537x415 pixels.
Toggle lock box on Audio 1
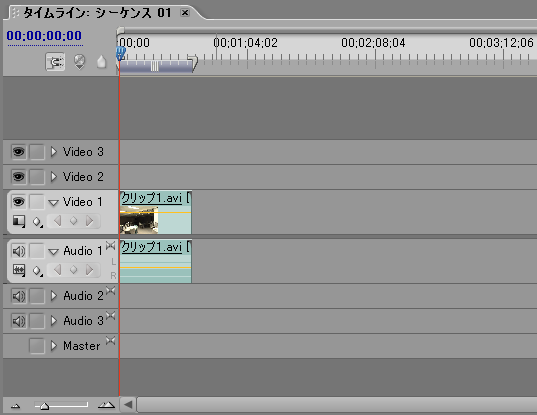[x=37, y=251]
